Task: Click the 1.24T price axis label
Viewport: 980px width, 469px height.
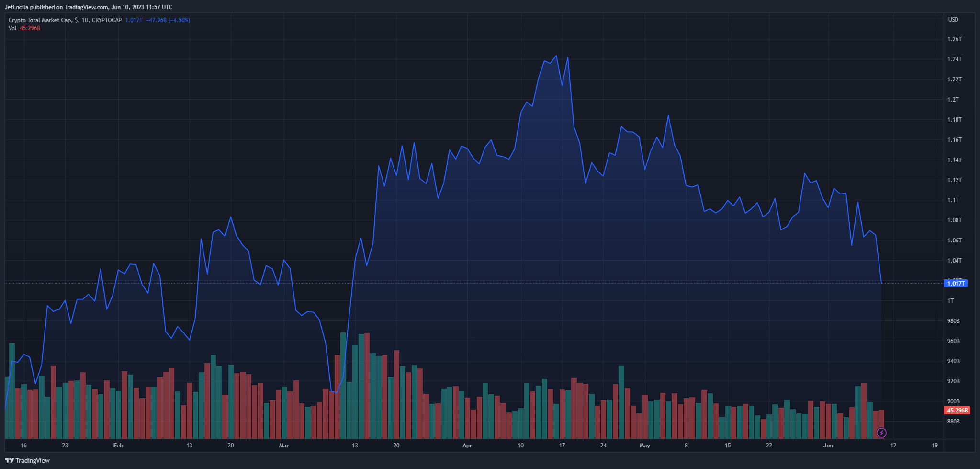Action: (x=955, y=59)
